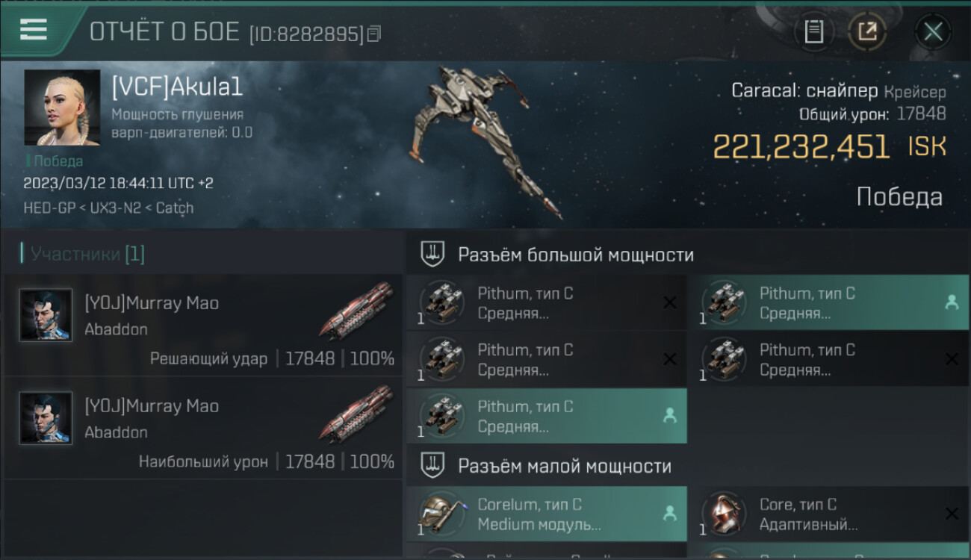Toggle looted marker on highlighted top-right Pithum

tap(952, 302)
